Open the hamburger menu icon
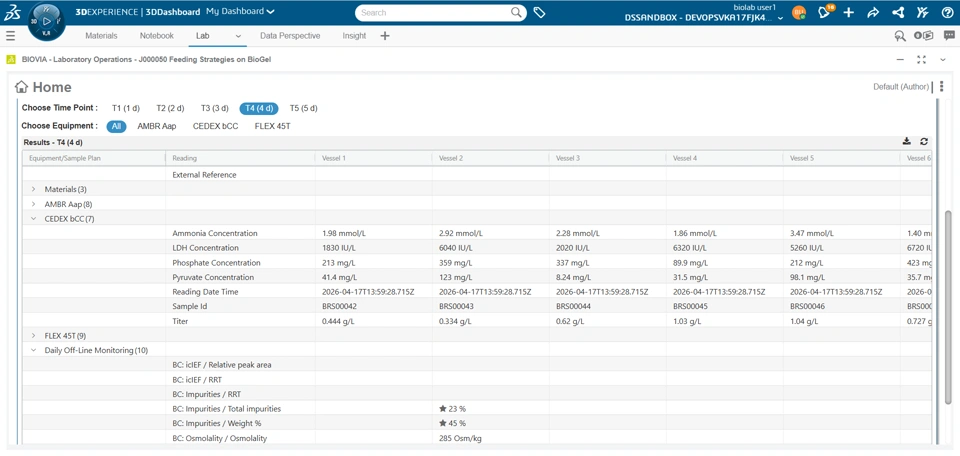 [x=10, y=36]
